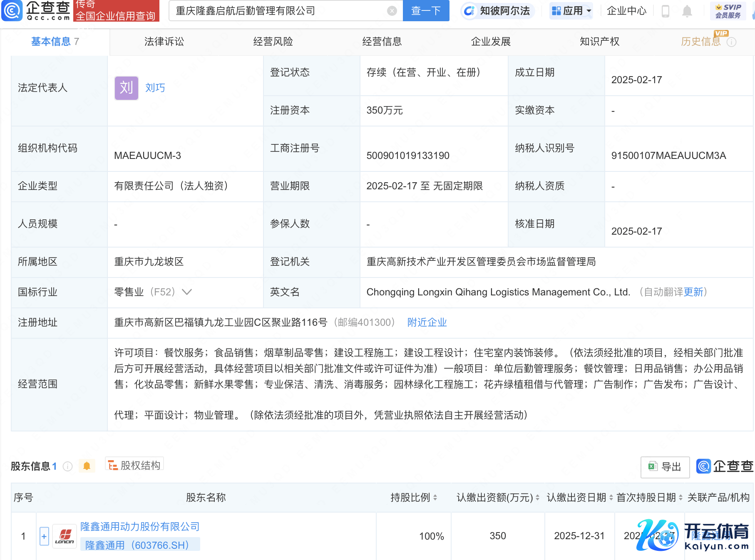Expand the 零售业 (F52) industry chevron
This screenshot has height=560, width=755.
click(187, 292)
